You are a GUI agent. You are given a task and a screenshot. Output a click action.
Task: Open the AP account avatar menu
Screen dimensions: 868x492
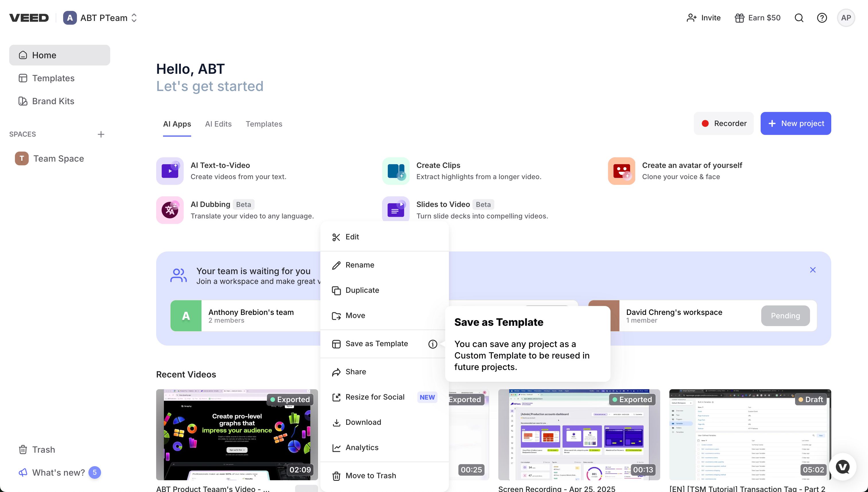[x=846, y=18]
